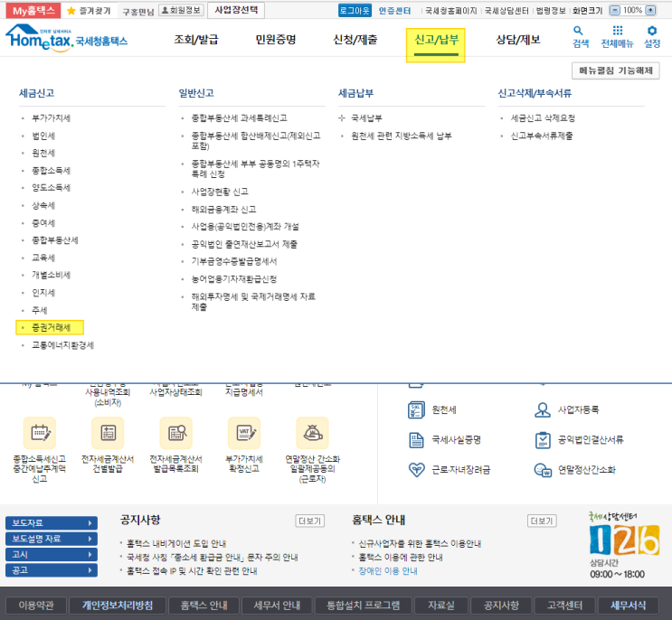This screenshot has width=672, height=620.
Task: Increase screen size with plus icon
Action: coord(650,10)
